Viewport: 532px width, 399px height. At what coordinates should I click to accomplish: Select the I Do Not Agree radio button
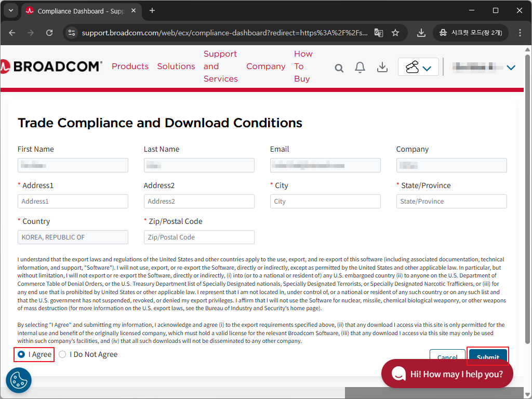point(62,354)
